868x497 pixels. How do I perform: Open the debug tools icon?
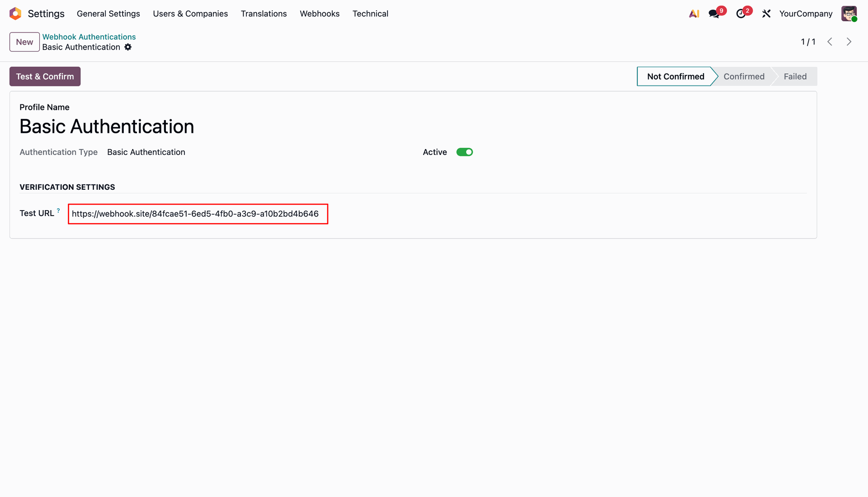766,14
